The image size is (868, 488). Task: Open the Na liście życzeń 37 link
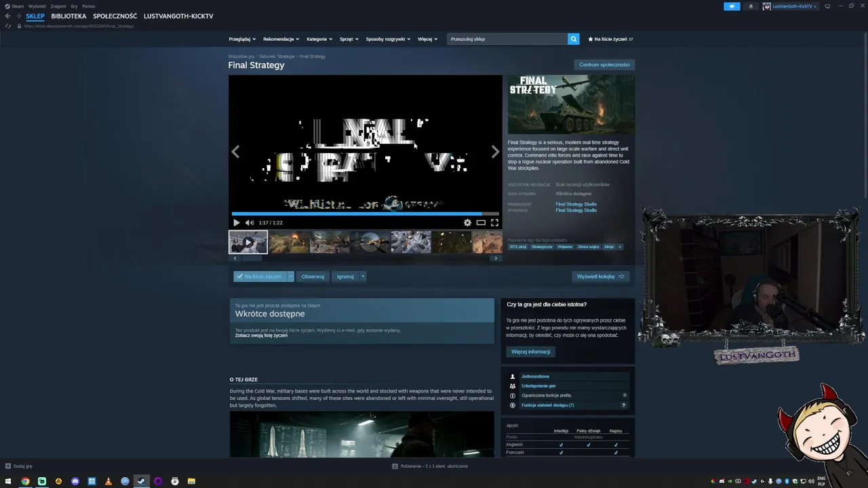pos(610,39)
